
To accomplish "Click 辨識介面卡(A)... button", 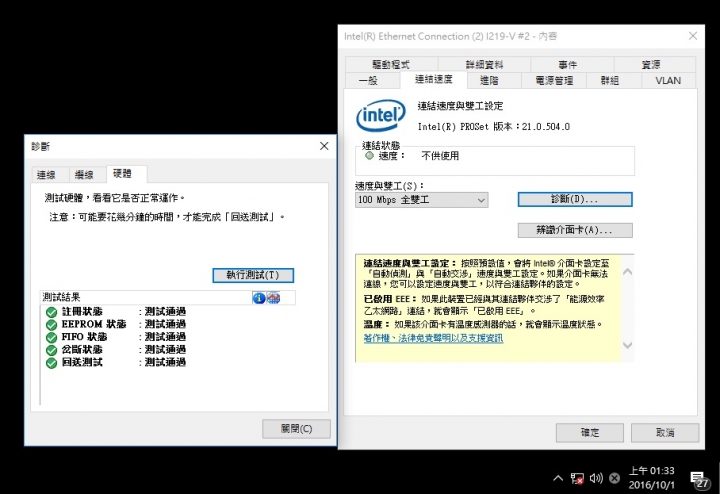I will 575,230.
